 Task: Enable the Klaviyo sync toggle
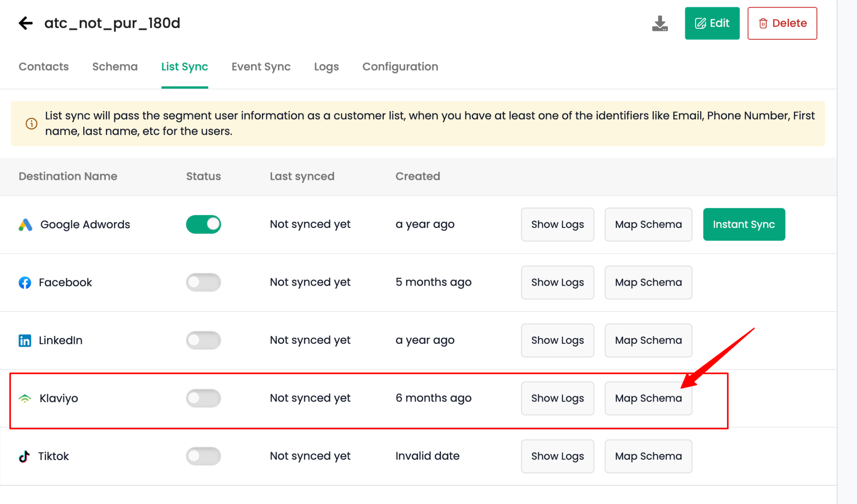click(x=203, y=398)
